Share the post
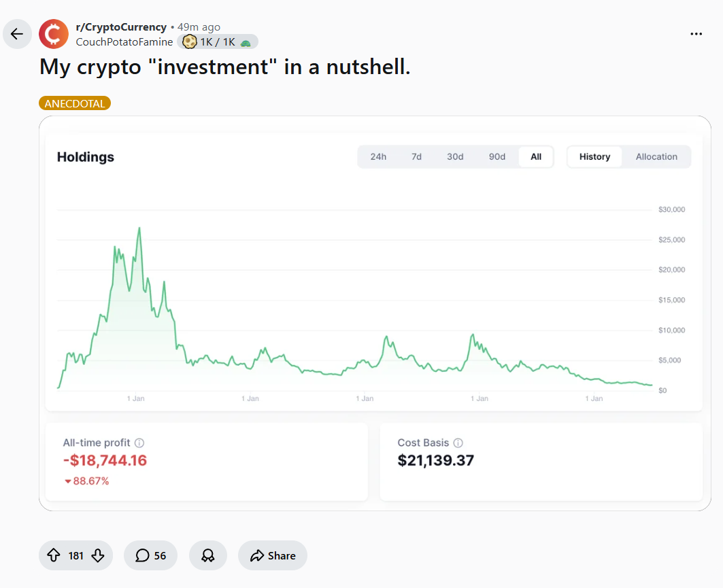This screenshot has width=723, height=588. pyautogui.click(x=273, y=555)
